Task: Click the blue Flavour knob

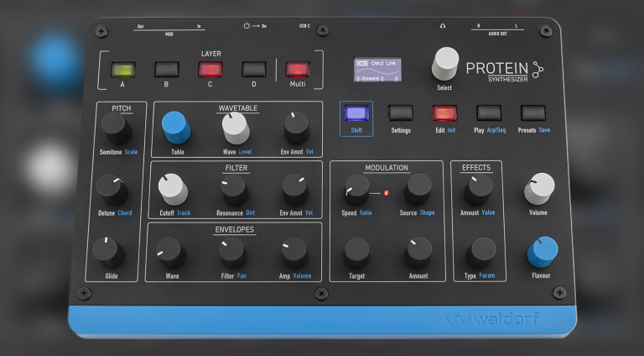Action: pyautogui.click(x=543, y=251)
